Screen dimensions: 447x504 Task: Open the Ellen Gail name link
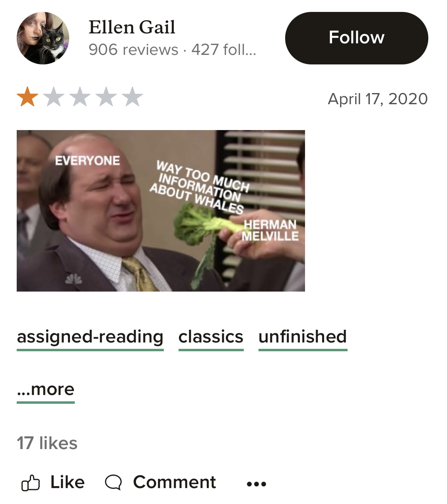point(132,27)
